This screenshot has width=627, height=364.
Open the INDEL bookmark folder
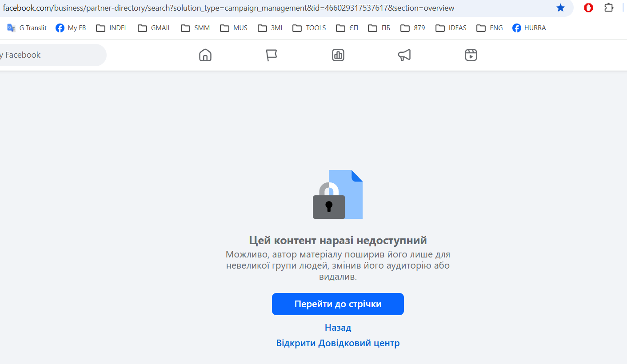112,28
